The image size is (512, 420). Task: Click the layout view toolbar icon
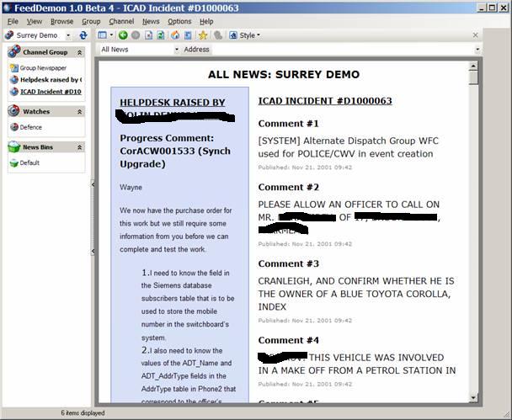coord(103,35)
